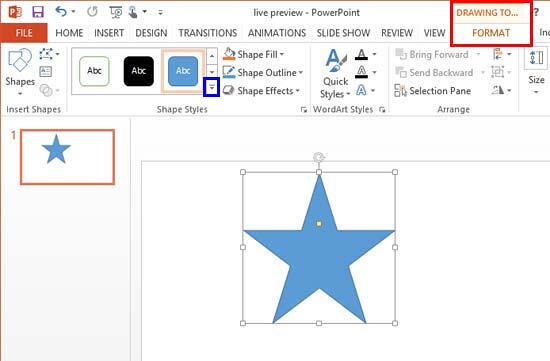Click the Repeat/Redo icon
Screen dimensions: 550x361
click(x=92, y=12)
